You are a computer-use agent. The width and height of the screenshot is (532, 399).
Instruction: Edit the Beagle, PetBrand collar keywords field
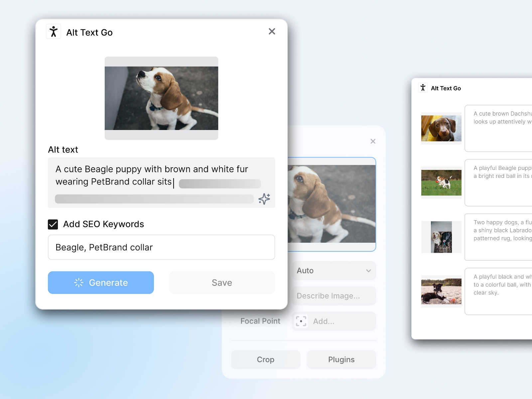[x=161, y=247]
